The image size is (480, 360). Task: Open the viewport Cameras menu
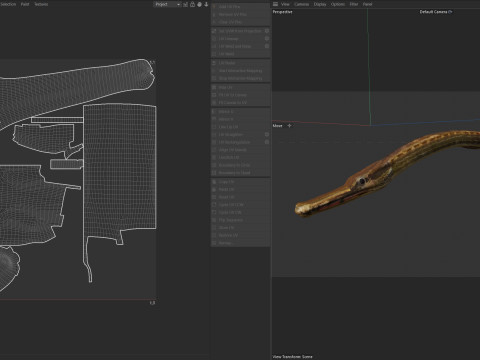(301, 4)
